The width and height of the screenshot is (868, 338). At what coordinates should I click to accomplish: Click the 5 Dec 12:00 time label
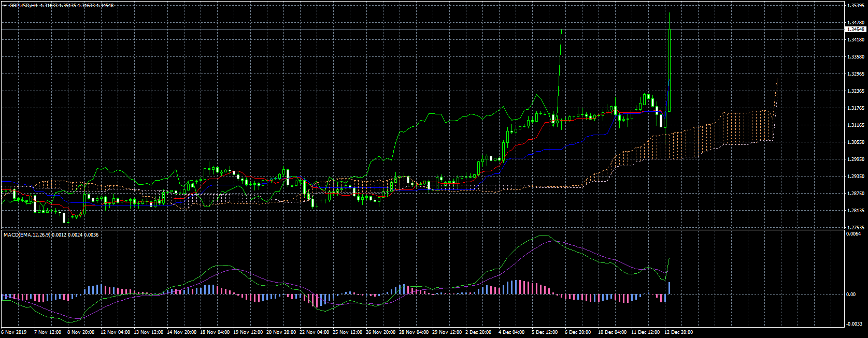pos(544,332)
